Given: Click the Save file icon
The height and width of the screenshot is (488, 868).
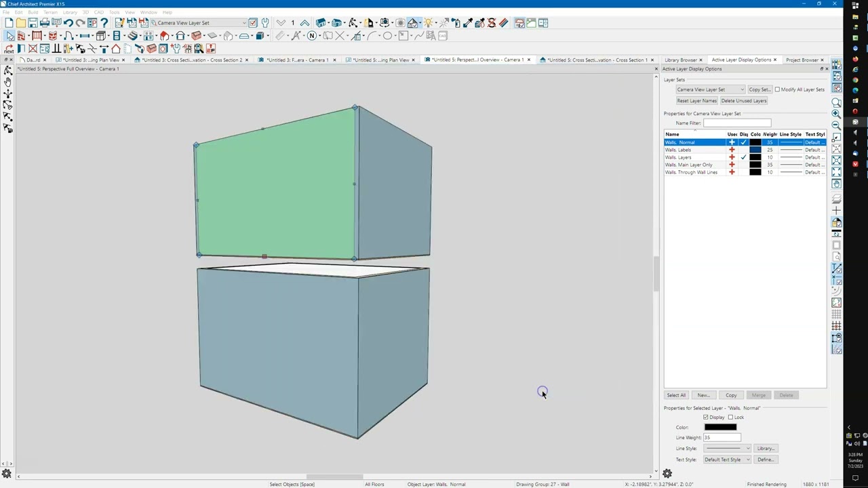Looking at the screenshot, I should pyautogui.click(x=33, y=23).
